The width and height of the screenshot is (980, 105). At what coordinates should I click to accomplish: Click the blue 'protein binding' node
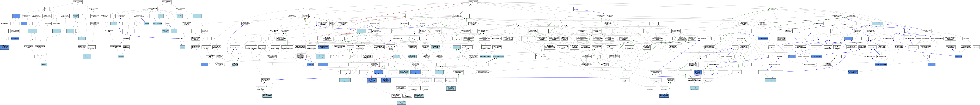[16, 16]
